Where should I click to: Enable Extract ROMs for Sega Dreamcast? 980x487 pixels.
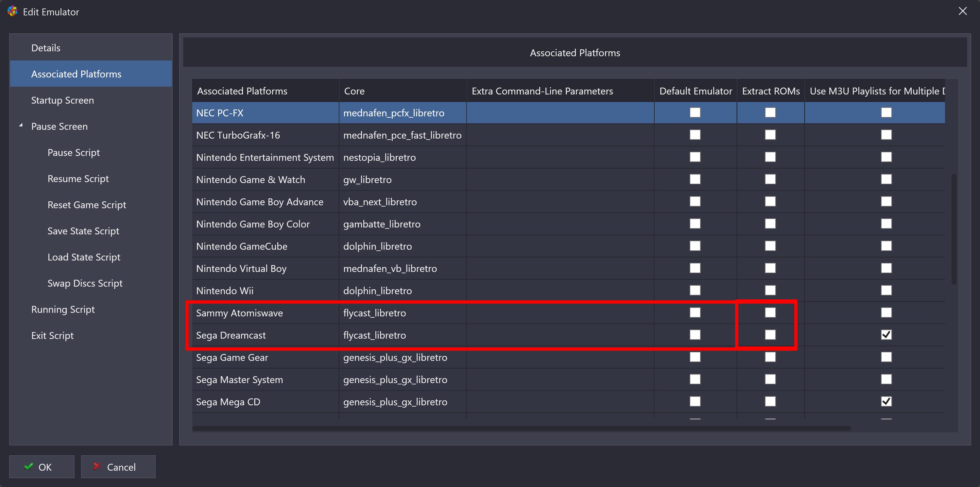tap(770, 335)
